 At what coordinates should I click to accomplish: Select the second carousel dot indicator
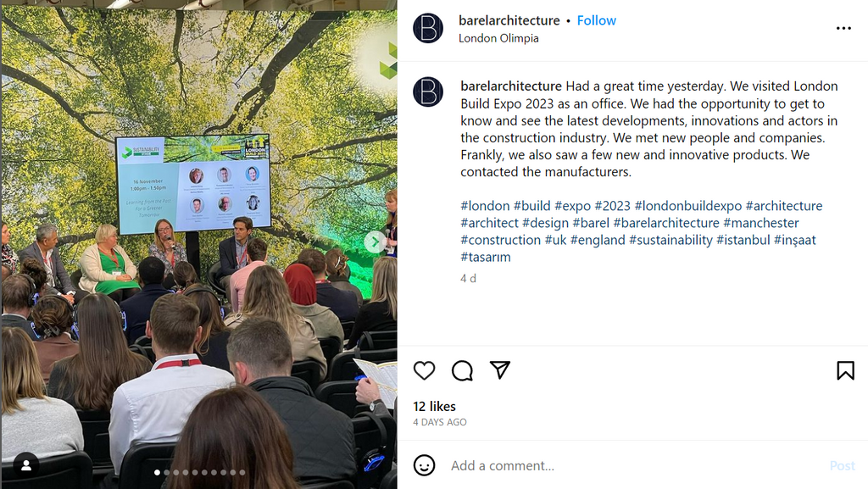coord(167,472)
